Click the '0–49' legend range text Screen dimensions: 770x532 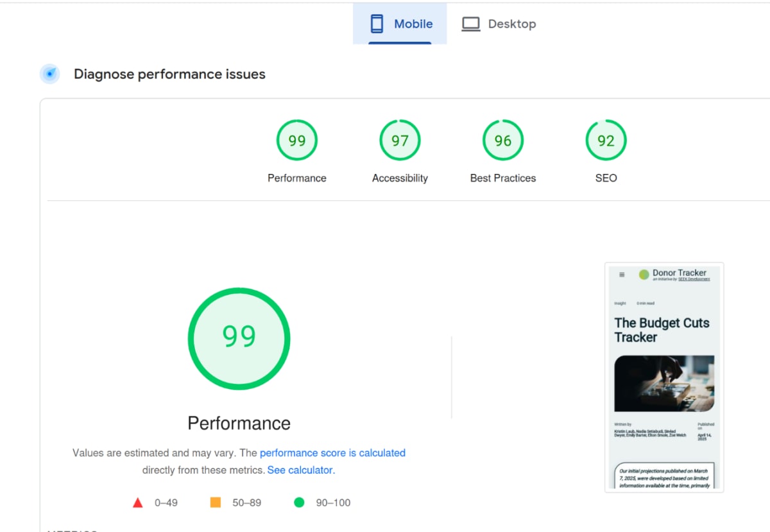tap(166, 502)
